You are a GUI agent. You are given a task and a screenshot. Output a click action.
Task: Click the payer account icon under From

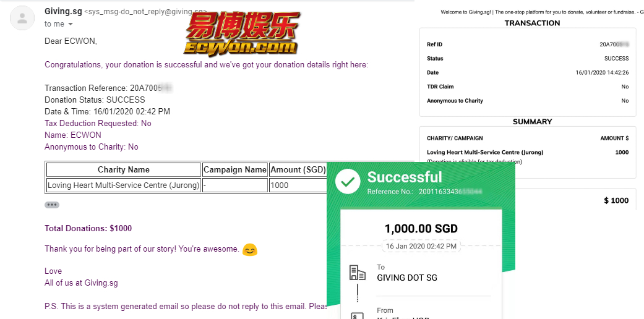[356, 315]
